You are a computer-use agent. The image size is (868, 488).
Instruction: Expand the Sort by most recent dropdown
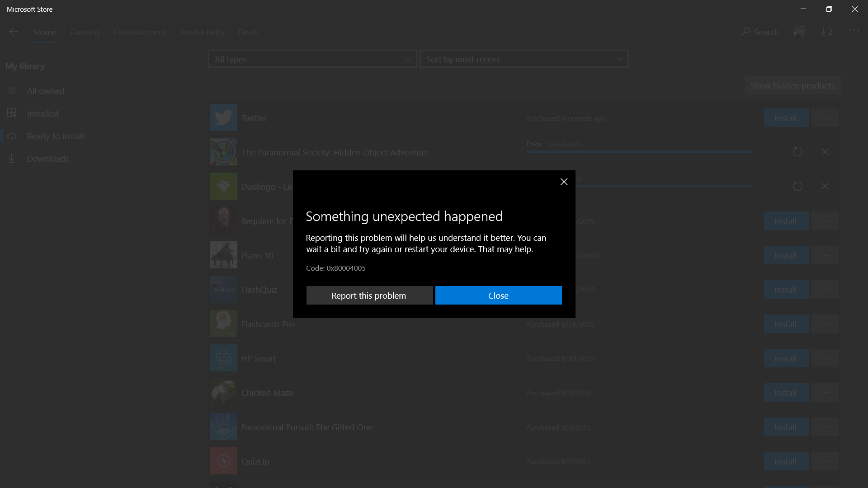(x=524, y=59)
